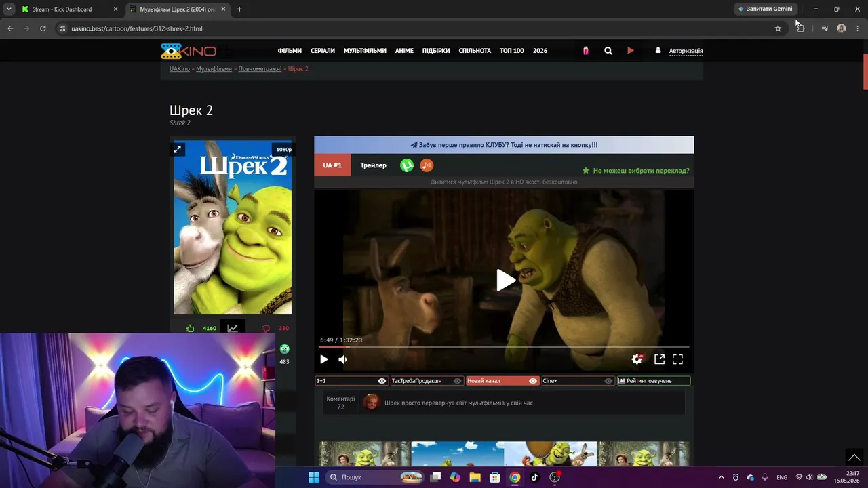Expand the Shrek 2 poster fullscreen icon

[x=178, y=149]
